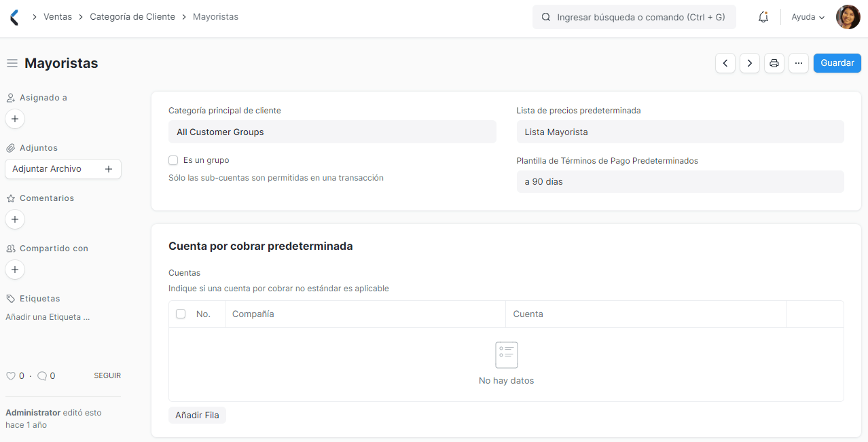This screenshot has height=442, width=868.
Task: Click the print icon
Action: coord(774,63)
